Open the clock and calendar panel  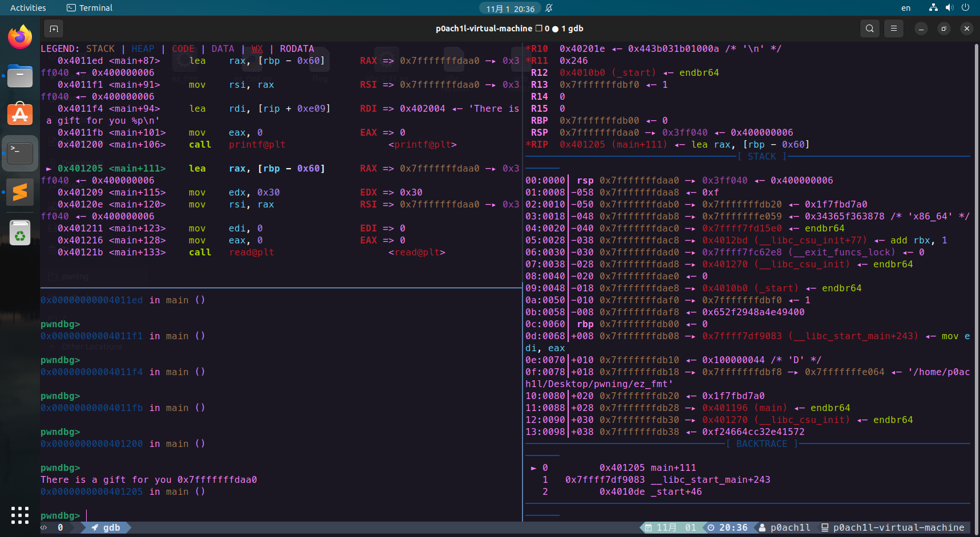coord(510,9)
